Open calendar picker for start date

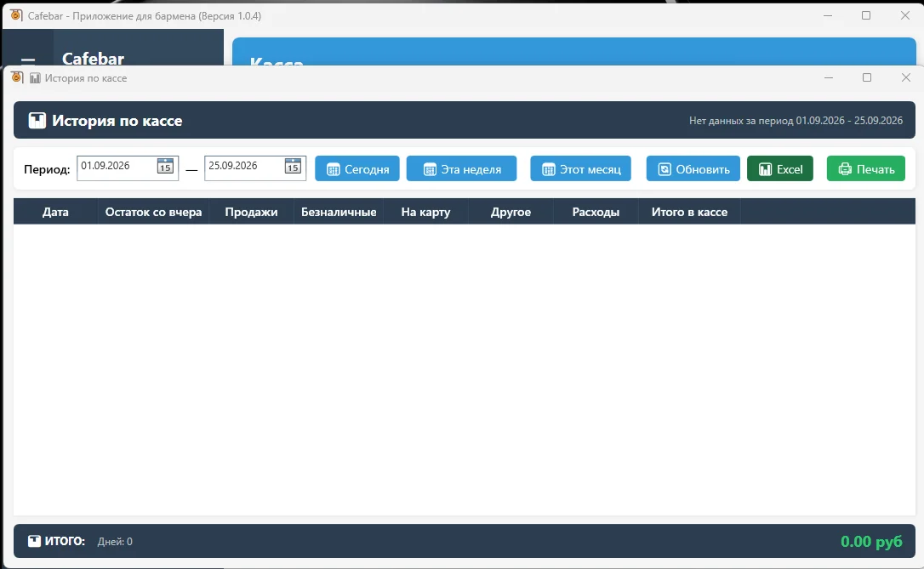165,166
